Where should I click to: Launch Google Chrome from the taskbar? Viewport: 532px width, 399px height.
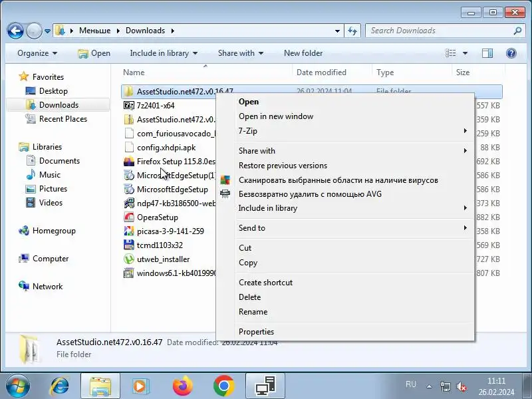pos(223,386)
